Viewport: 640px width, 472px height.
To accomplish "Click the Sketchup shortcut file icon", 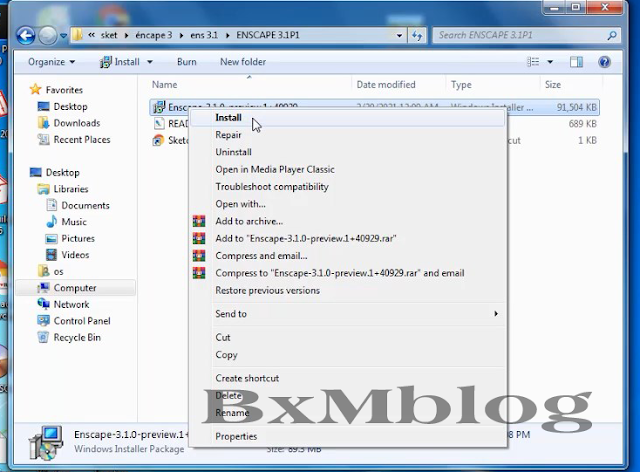I will [x=158, y=140].
